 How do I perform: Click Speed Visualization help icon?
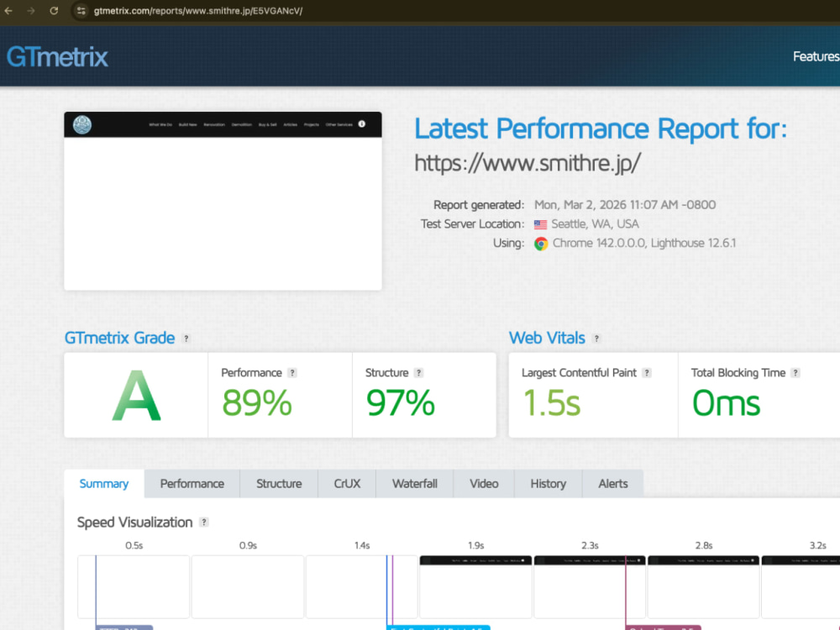pyautogui.click(x=203, y=522)
